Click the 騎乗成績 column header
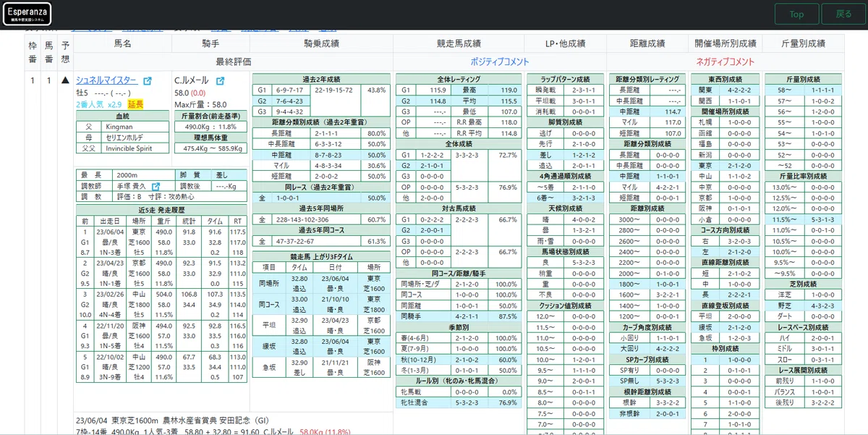This screenshot has height=435, width=868. (322, 43)
